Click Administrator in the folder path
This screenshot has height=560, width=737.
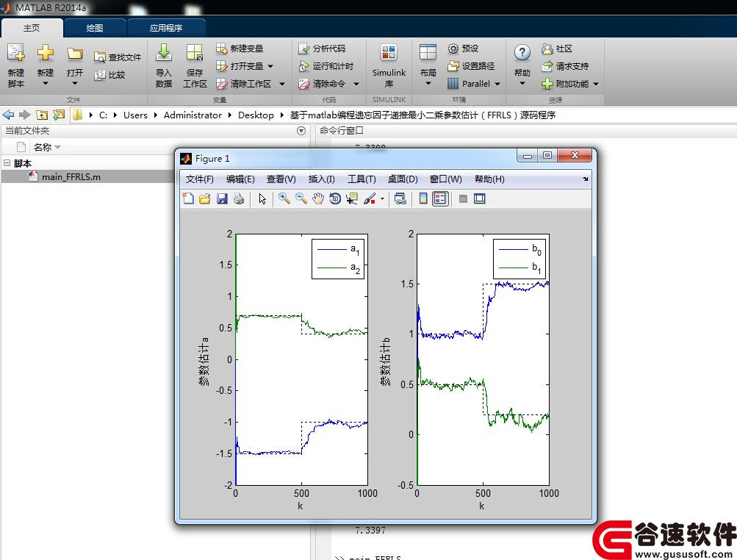click(193, 115)
